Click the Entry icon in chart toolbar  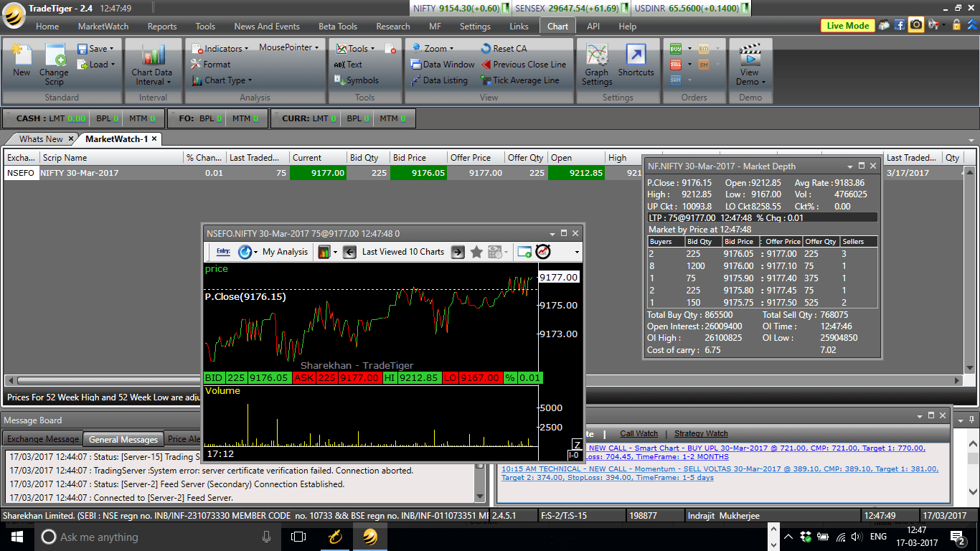coord(223,252)
